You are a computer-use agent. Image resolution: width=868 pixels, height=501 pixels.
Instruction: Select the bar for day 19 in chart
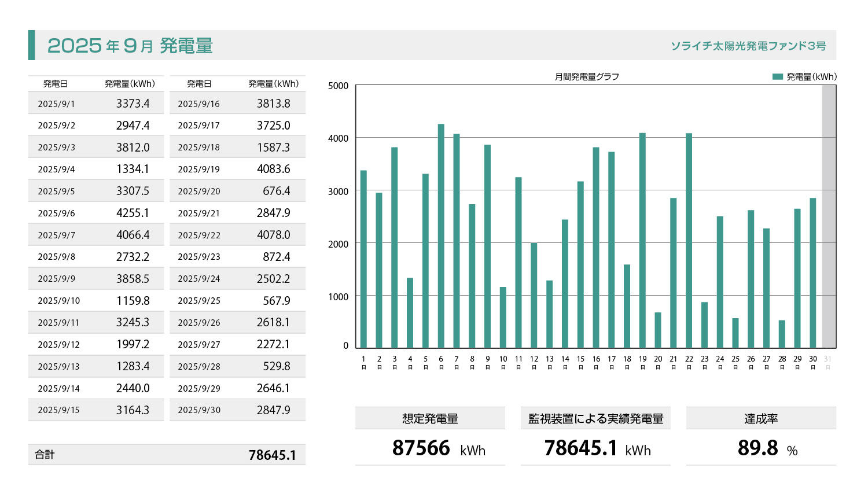(x=642, y=241)
